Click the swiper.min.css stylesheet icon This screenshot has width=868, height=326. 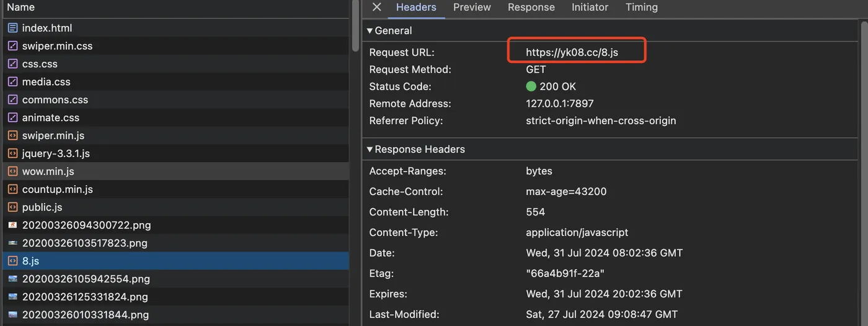[12, 46]
